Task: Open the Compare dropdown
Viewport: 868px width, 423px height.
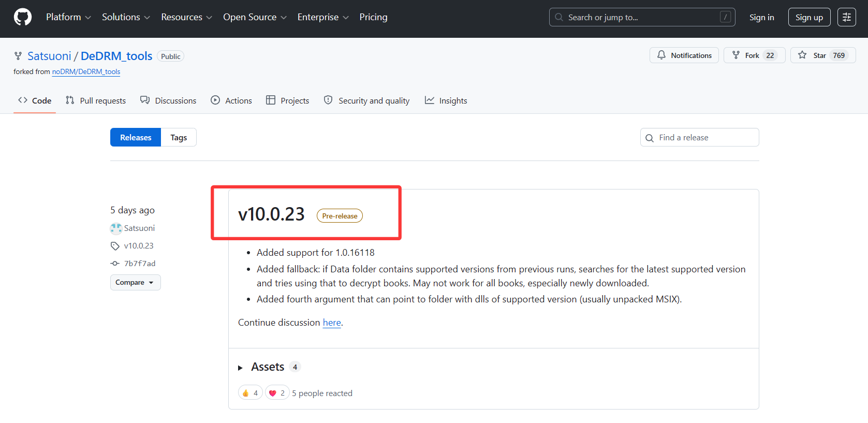Action: (x=135, y=283)
